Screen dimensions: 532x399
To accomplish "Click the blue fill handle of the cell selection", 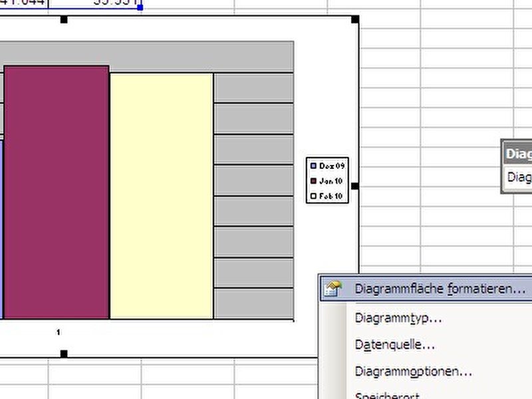I will click(x=140, y=7).
